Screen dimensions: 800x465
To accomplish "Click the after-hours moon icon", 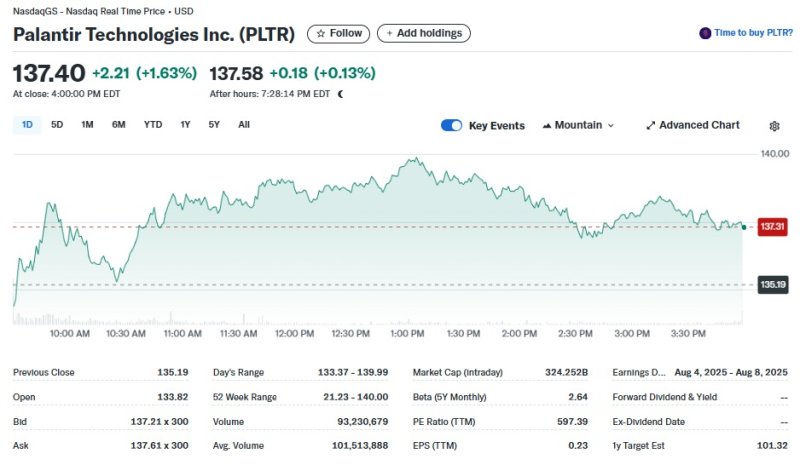I will tap(341, 94).
